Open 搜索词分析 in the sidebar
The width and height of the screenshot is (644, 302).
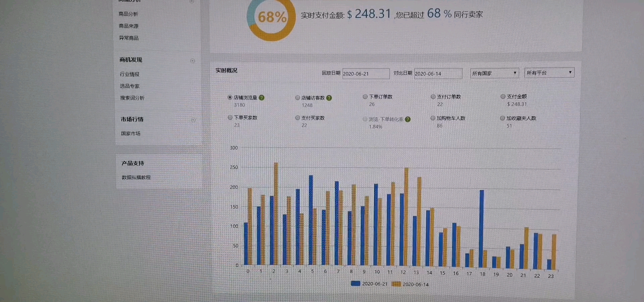click(132, 98)
